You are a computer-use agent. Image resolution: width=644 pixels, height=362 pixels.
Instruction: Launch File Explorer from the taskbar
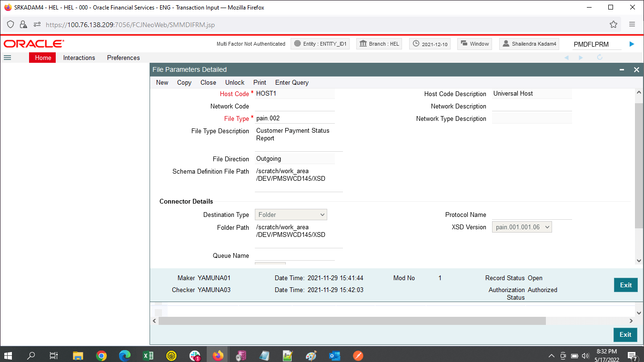pos(78,355)
